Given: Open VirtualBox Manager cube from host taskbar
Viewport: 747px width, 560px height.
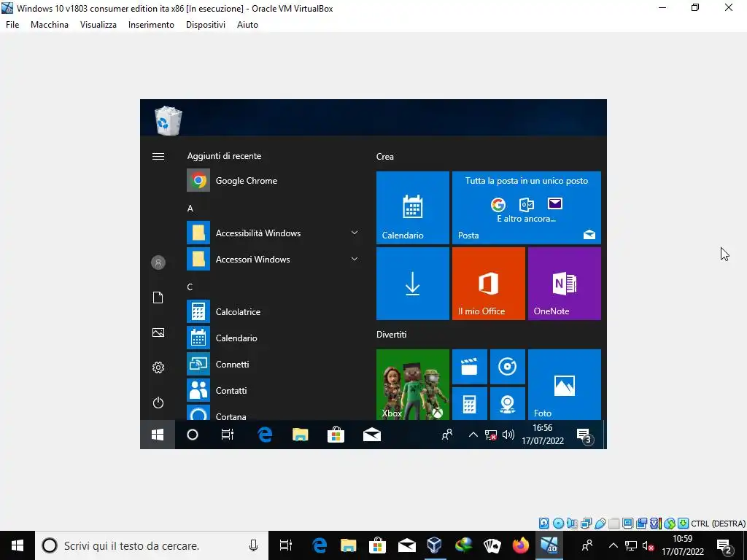Looking at the screenshot, I should pyautogui.click(x=435, y=545).
